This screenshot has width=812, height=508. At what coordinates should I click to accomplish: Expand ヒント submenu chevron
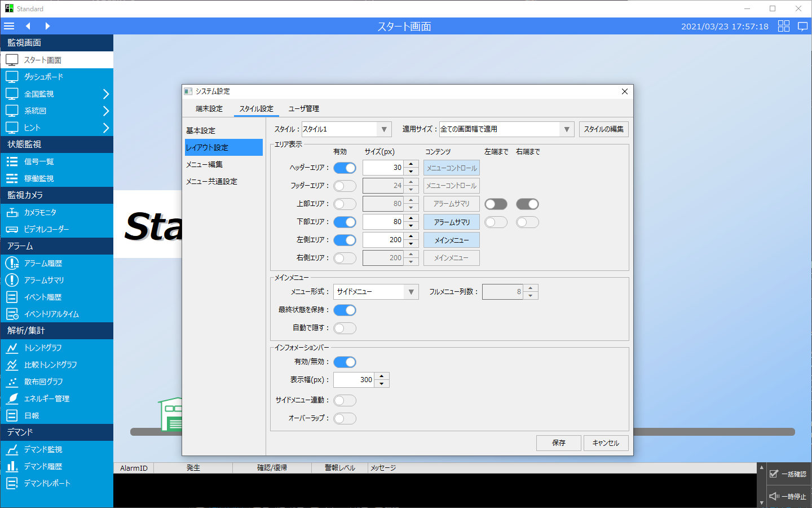[x=105, y=128]
